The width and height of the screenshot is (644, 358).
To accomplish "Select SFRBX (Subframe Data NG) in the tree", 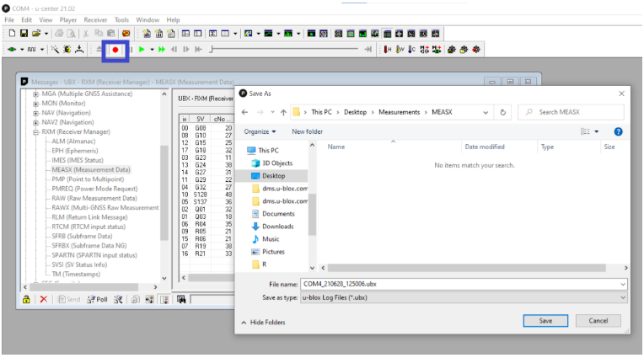I will (89, 245).
